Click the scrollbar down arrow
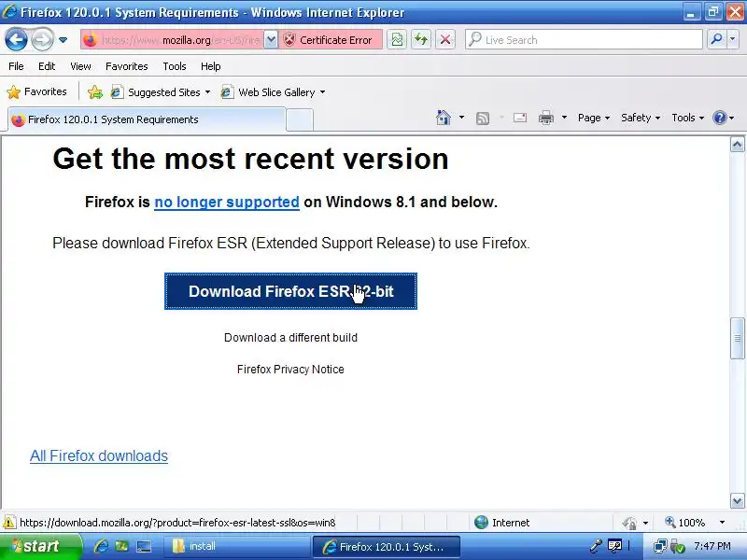 coord(737,501)
